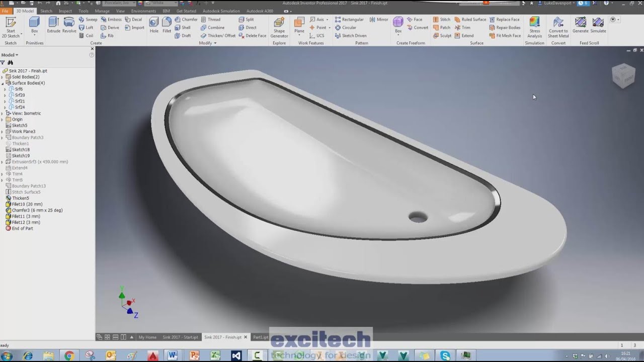Select the Extrude tool
644x362 pixels.
pyautogui.click(x=53, y=25)
